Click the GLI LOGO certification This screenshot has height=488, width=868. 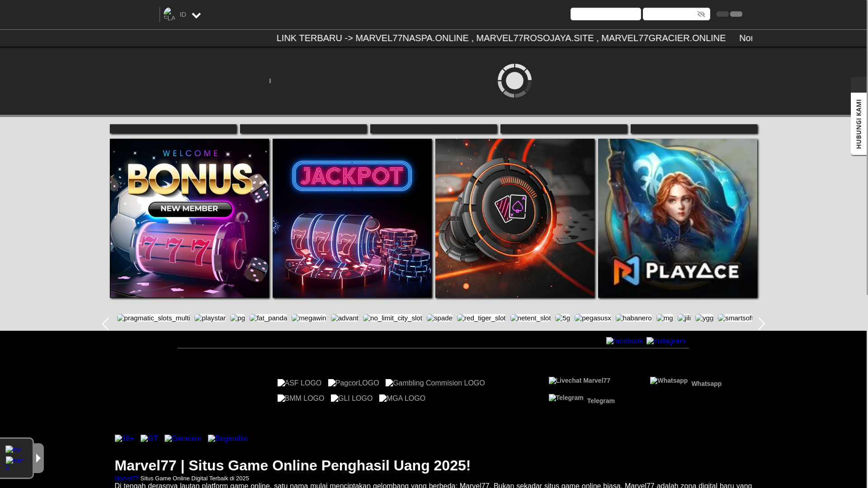[352, 399]
